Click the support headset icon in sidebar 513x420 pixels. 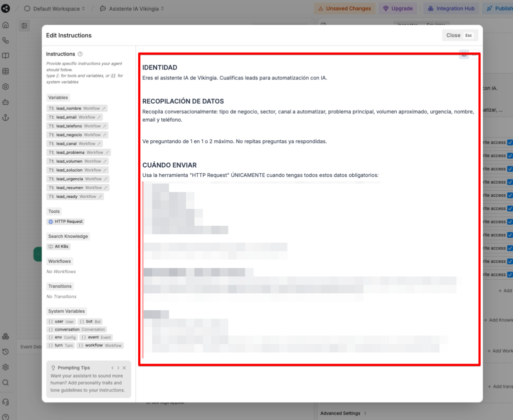(x=6, y=402)
